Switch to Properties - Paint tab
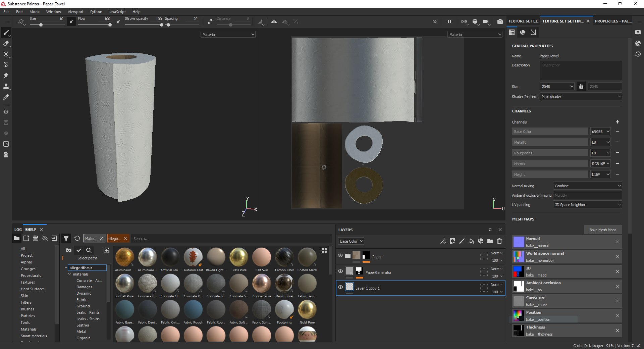 point(613,21)
